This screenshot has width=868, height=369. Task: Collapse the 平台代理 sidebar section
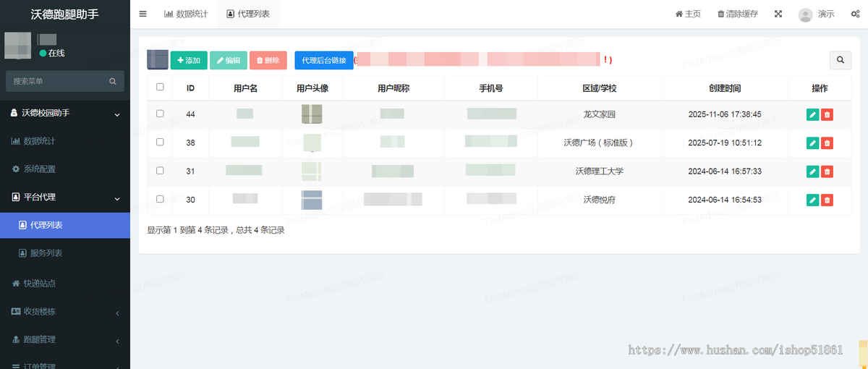click(x=65, y=197)
